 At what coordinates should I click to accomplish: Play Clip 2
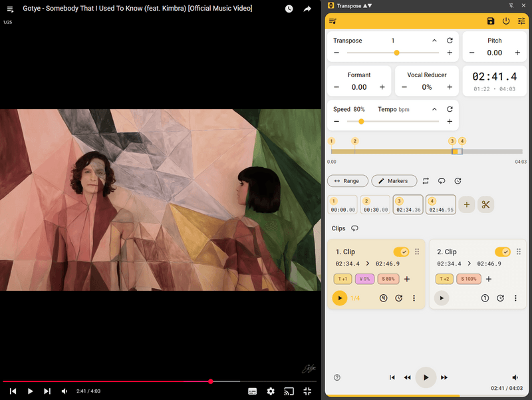(x=442, y=298)
